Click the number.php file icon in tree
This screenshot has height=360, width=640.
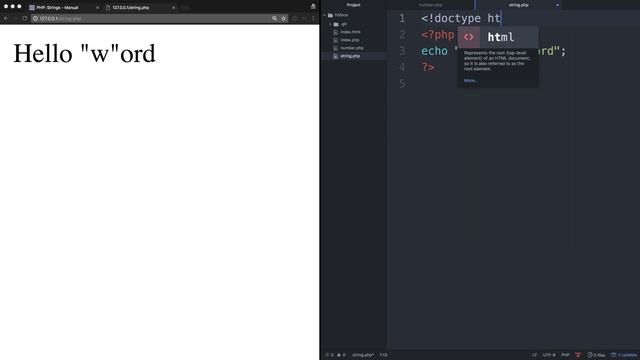[336, 48]
